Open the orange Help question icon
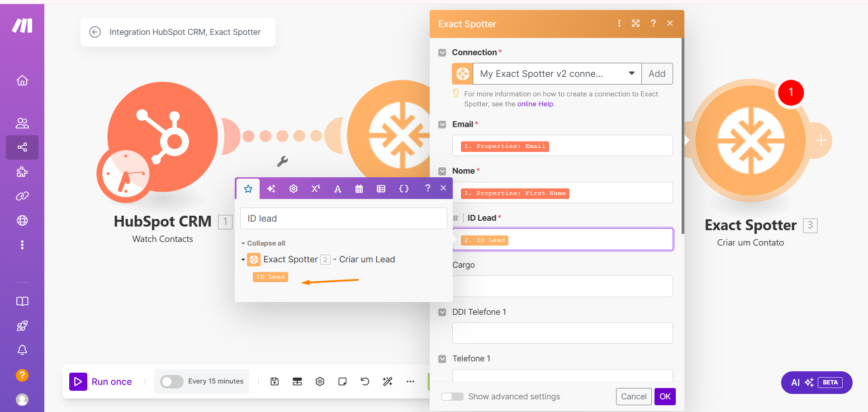Screen dimensions: 868x412 tap(22, 375)
